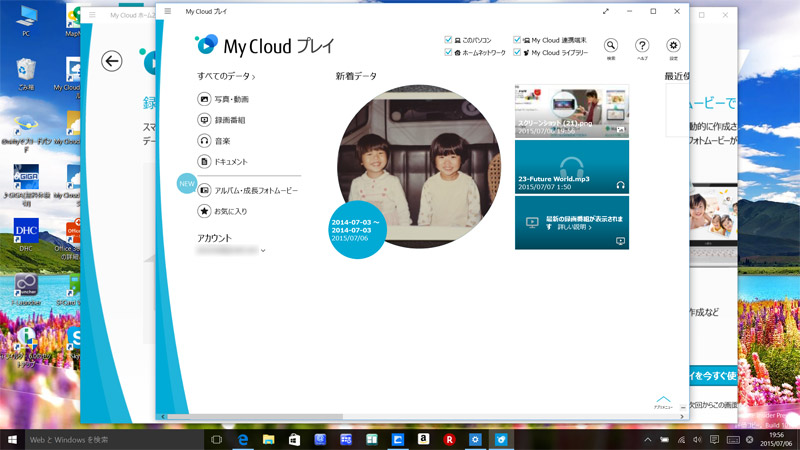Click the 詳しい説明 link
This screenshot has width=800, height=450.
click(x=575, y=228)
